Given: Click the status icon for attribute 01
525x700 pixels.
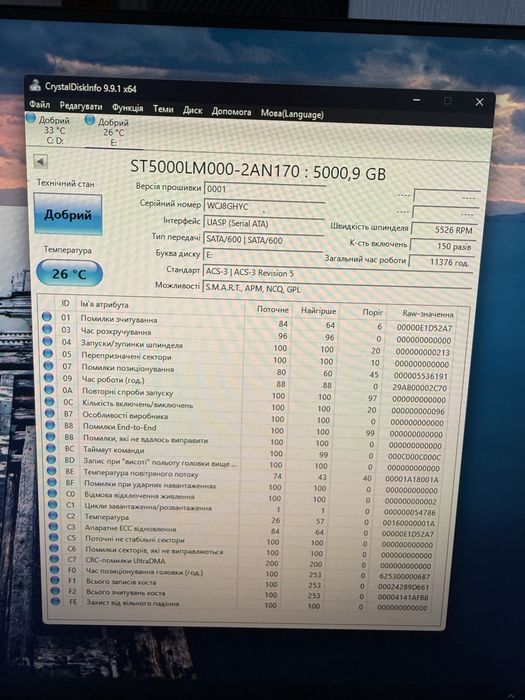Looking at the screenshot, I should click(x=47, y=317).
